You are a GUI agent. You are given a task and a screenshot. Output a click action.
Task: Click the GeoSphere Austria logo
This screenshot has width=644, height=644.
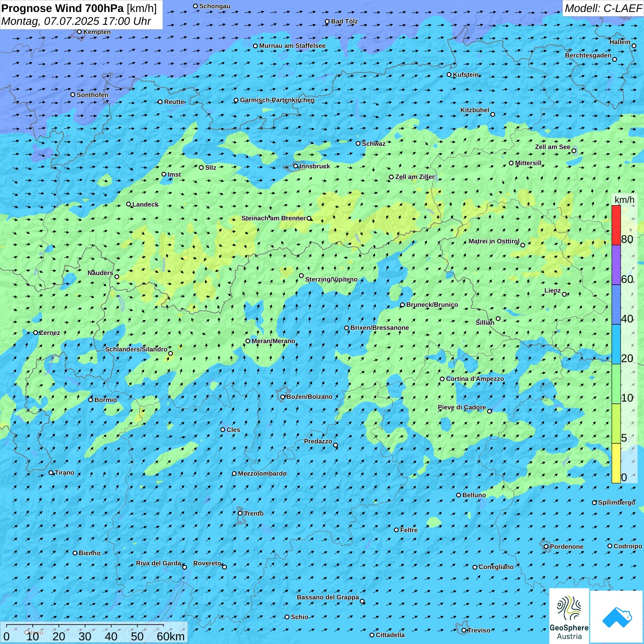pos(569,616)
